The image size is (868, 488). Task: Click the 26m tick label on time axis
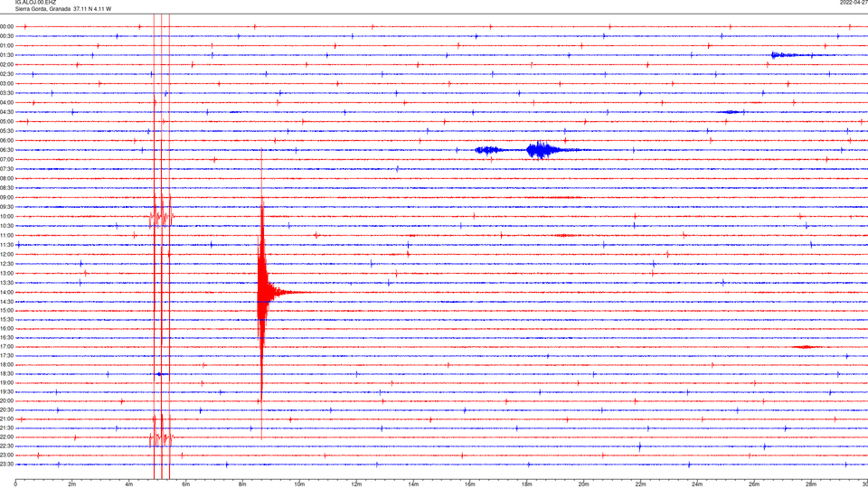tap(754, 484)
